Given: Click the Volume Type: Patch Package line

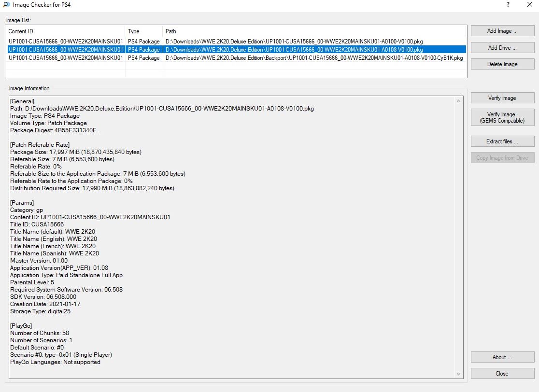Looking at the screenshot, I should tap(48, 123).
